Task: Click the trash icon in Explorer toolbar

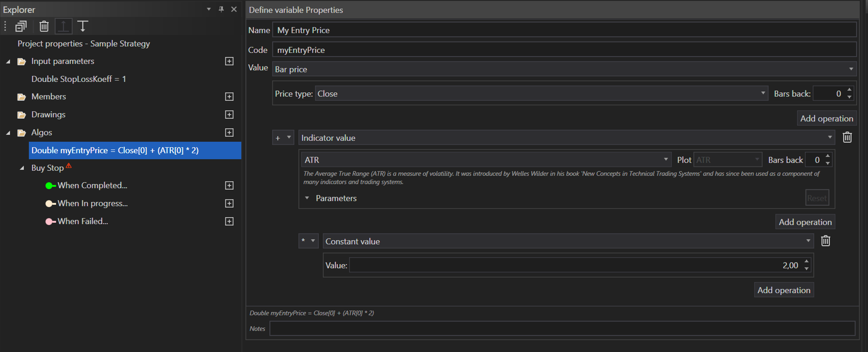Action: [x=44, y=26]
